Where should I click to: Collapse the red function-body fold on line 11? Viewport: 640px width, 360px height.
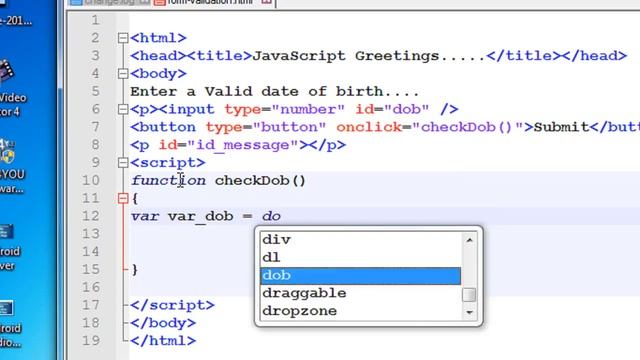123,198
